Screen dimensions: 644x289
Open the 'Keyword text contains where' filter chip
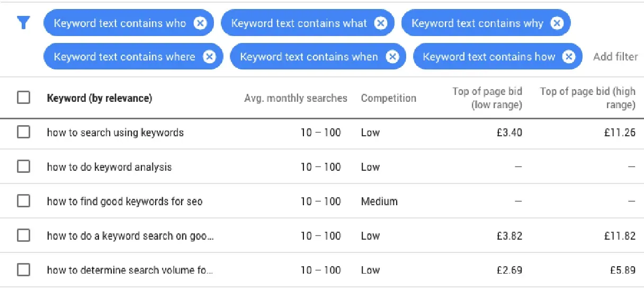click(x=124, y=57)
